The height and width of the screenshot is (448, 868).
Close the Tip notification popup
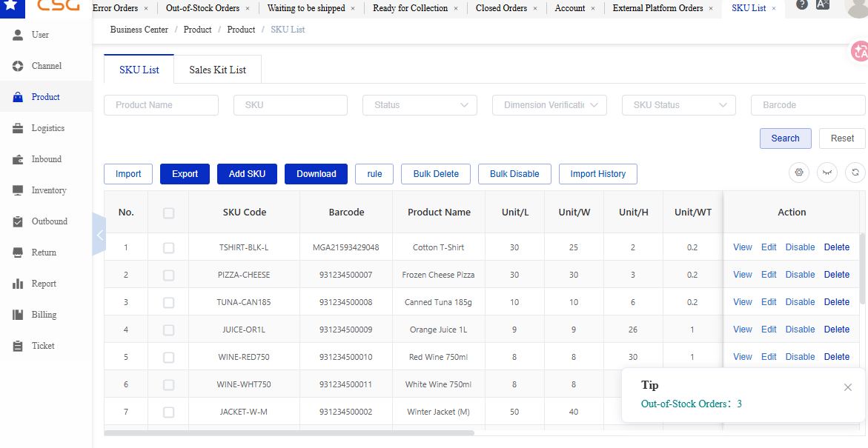847,387
